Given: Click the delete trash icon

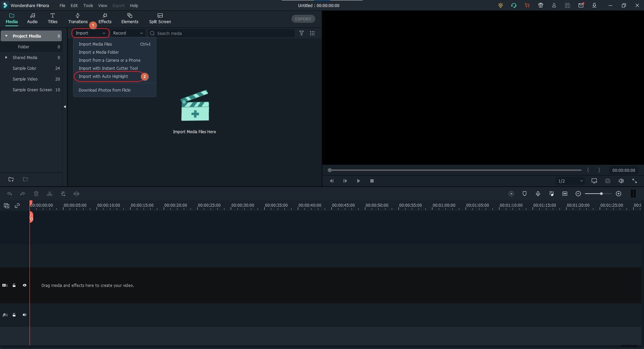Looking at the screenshot, I should (36, 194).
